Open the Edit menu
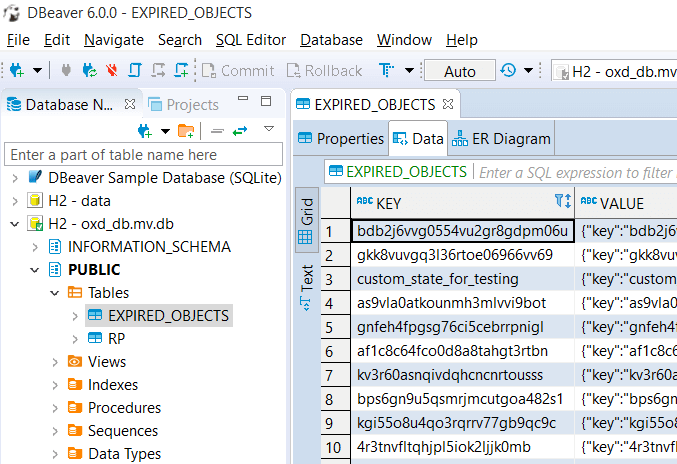Screen dimensions: 677x464 57,40
